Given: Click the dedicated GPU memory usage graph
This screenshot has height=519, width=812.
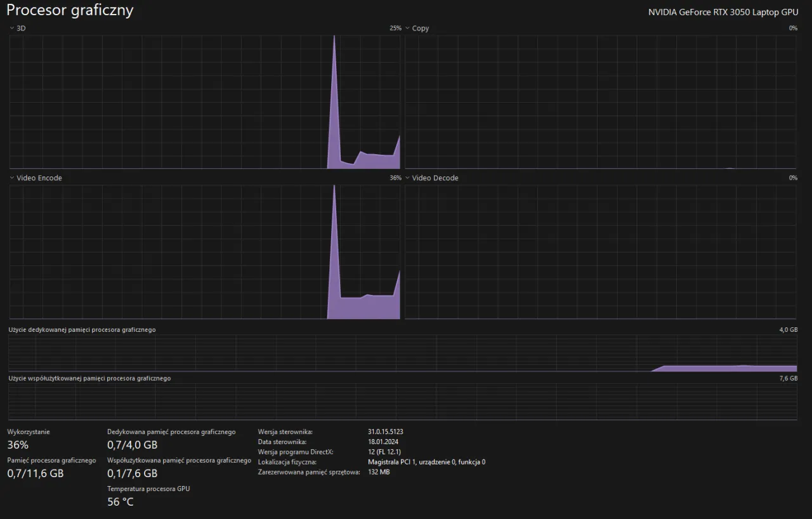Looking at the screenshot, I should (402, 353).
